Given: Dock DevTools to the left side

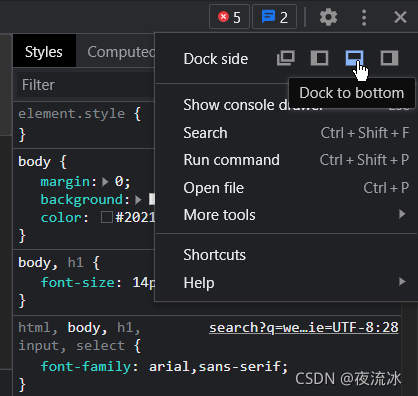Looking at the screenshot, I should 319,58.
